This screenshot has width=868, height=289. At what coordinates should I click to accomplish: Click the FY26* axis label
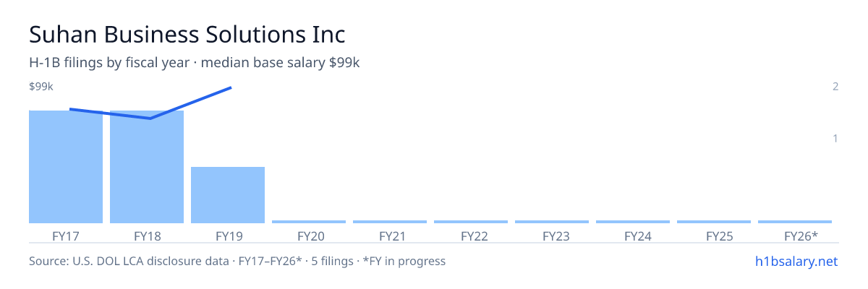[x=801, y=236]
